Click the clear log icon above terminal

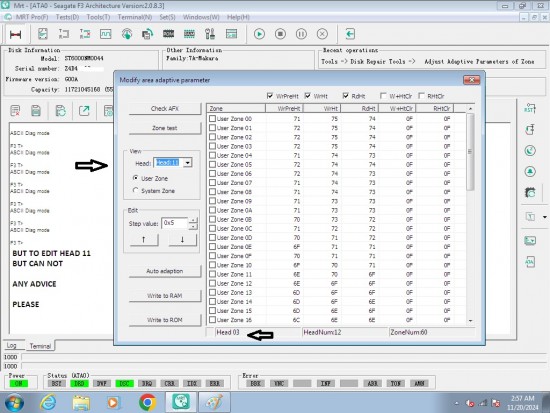pos(15,111)
